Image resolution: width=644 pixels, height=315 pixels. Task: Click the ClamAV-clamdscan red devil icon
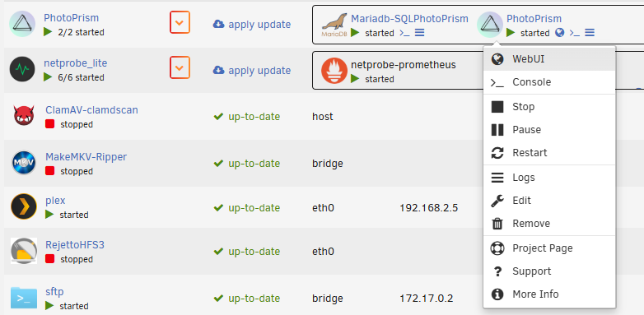click(24, 116)
